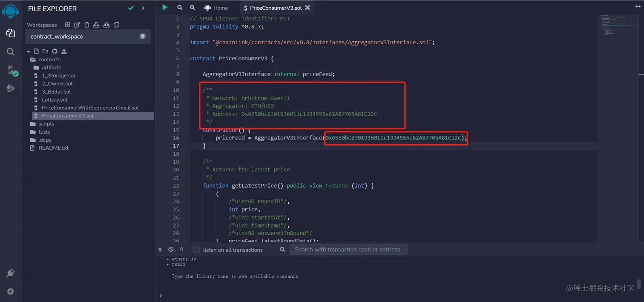Screen dimensions: 644x302
Task: Click the getLatestPrice function declaration line
Action: tap(288, 185)
